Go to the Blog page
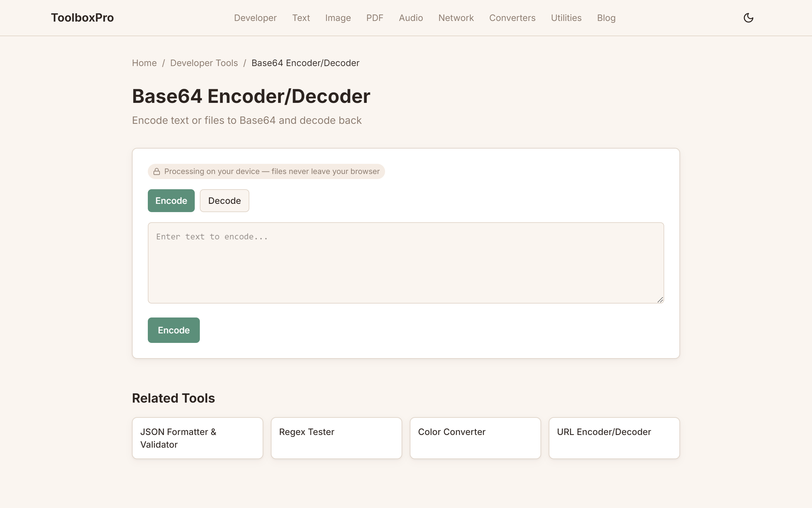Screen dimensions: 812x508 coord(606,18)
